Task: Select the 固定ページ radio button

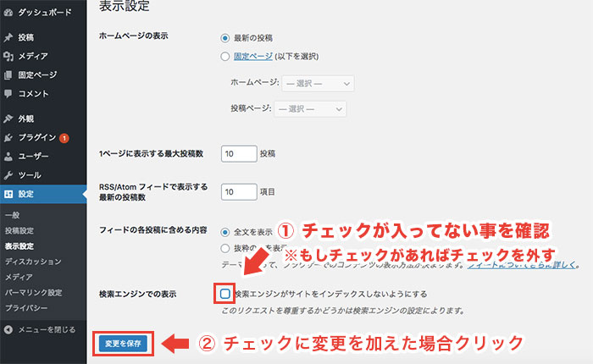Action: click(x=225, y=57)
